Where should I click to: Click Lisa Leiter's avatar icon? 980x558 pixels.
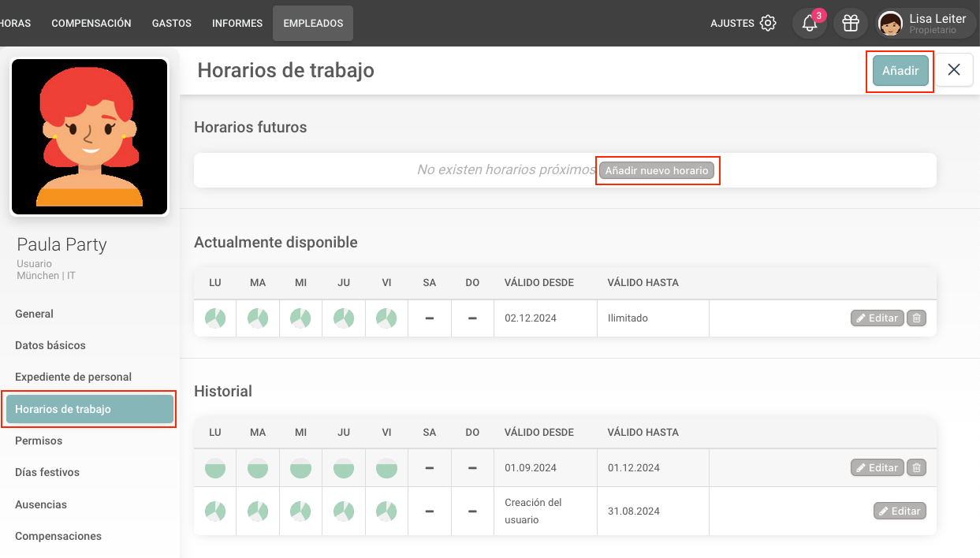click(891, 24)
